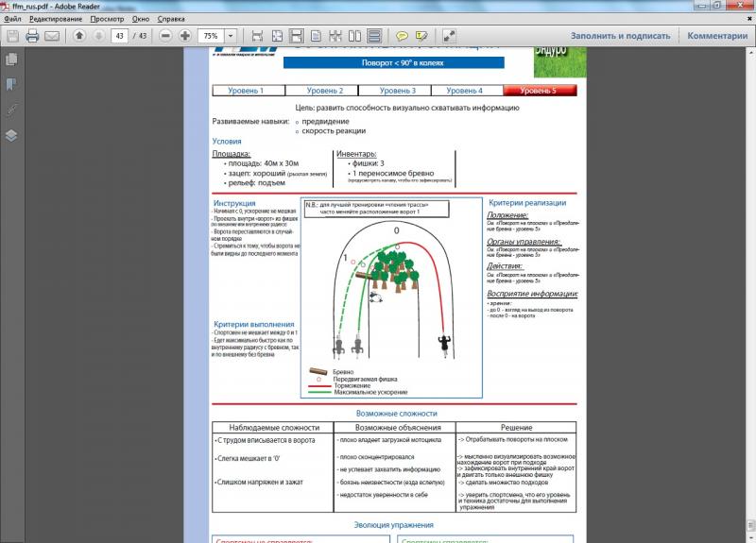Click the Наблюдаемые сложности table header

pos(273,428)
